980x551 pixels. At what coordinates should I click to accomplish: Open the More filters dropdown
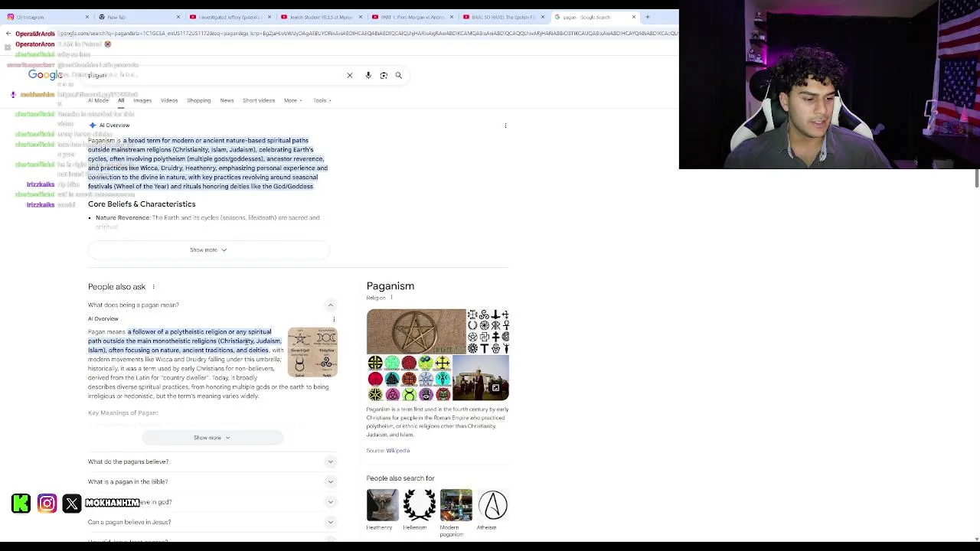[292, 101]
